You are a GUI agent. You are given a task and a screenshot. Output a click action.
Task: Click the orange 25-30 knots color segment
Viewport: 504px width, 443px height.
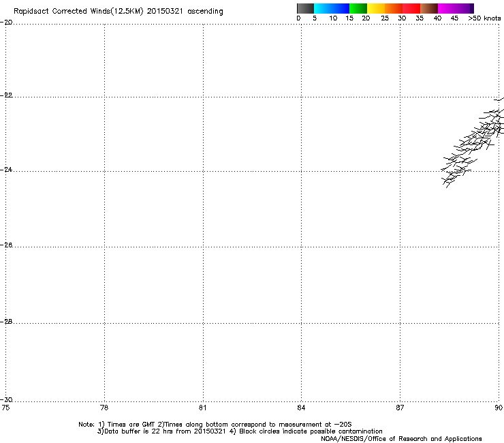(394, 8)
